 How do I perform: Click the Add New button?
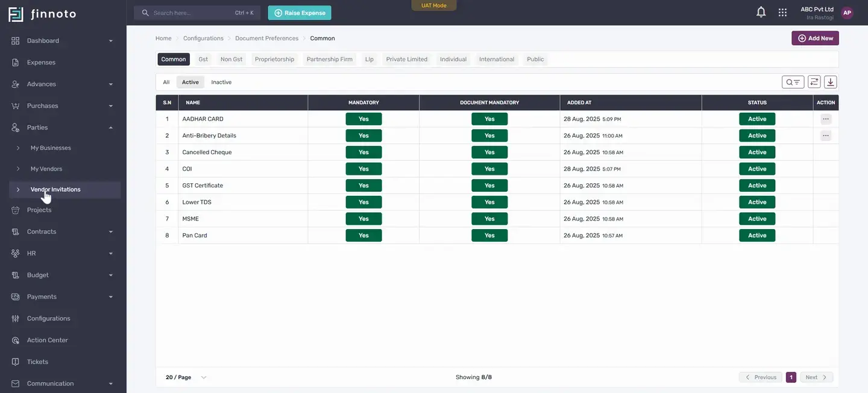(815, 38)
